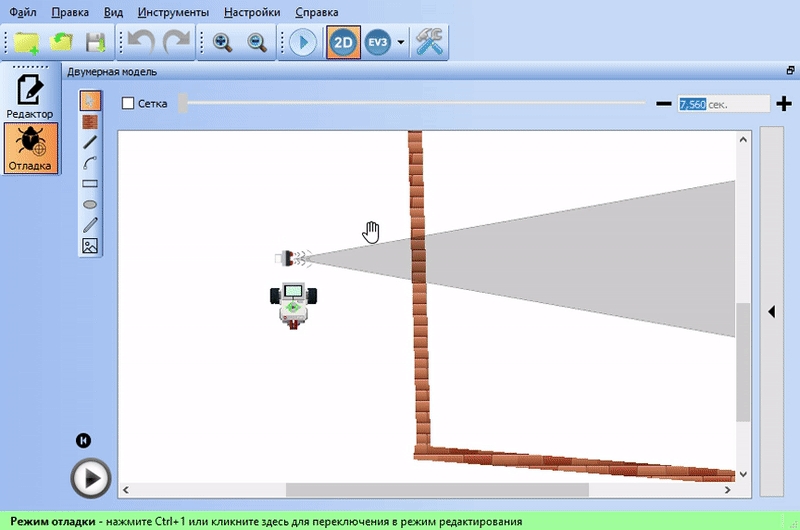Click the green debug mode status bar
This screenshot has height=530, width=800.
[x=400, y=521]
